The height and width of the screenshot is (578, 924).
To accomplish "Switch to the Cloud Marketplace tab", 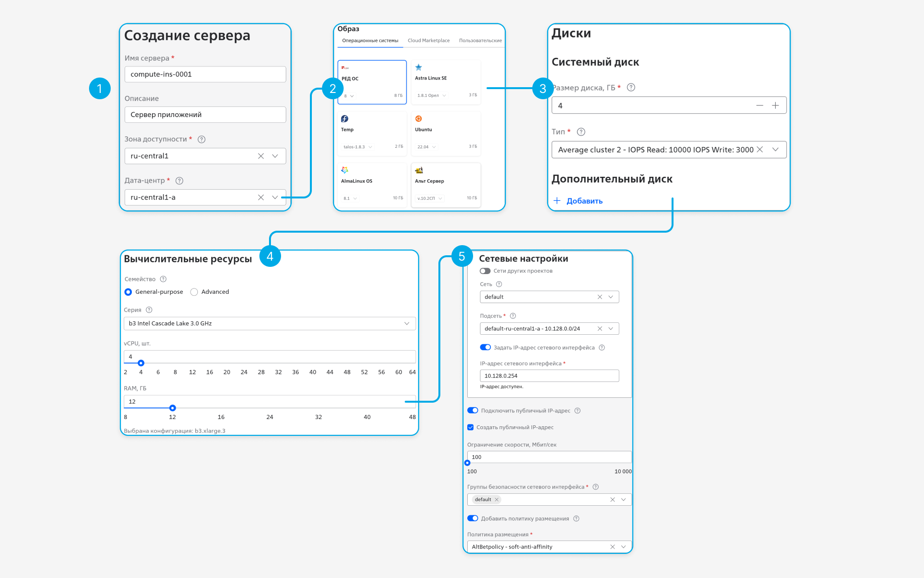I will coord(428,40).
